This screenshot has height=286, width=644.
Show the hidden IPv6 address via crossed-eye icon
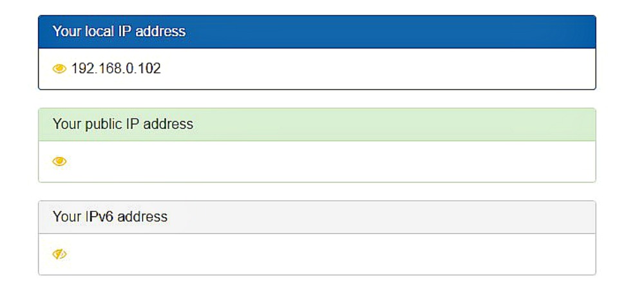pyautogui.click(x=59, y=254)
